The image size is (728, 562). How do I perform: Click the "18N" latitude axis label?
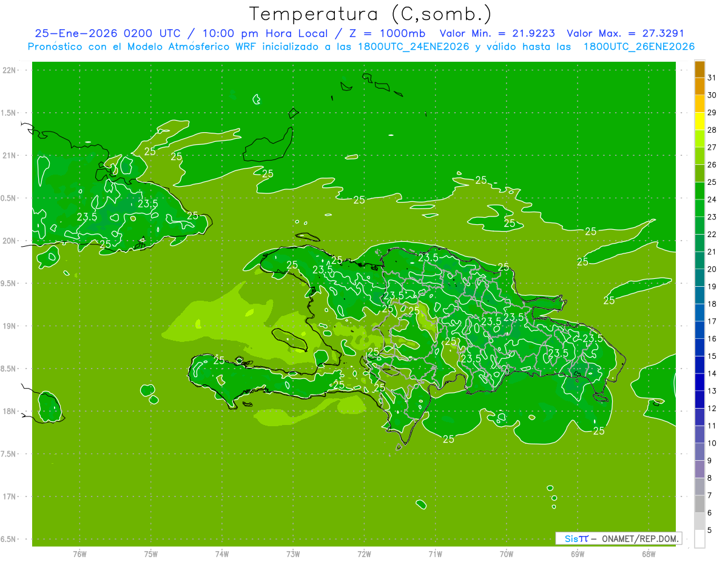[x=9, y=411]
